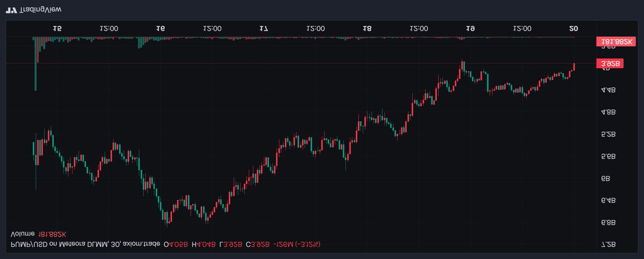Click the 4.4B price axis label

pyautogui.click(x=609, y=91)
